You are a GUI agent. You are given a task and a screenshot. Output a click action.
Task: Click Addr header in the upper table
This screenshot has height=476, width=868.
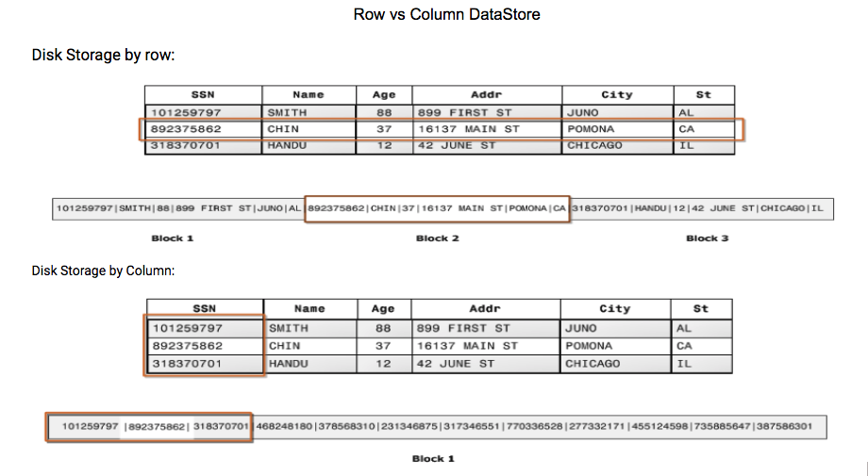pyautogui.click(x=486, y=94)
